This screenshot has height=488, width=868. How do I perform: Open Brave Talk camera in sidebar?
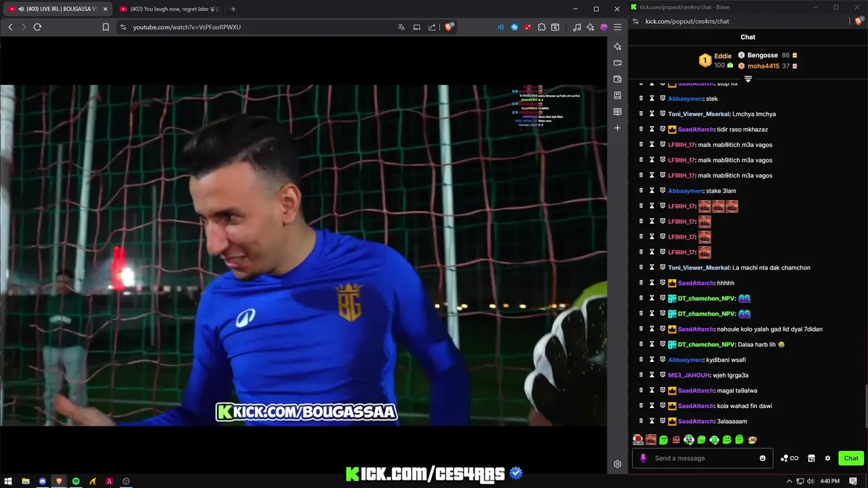[x=617, y=63]
